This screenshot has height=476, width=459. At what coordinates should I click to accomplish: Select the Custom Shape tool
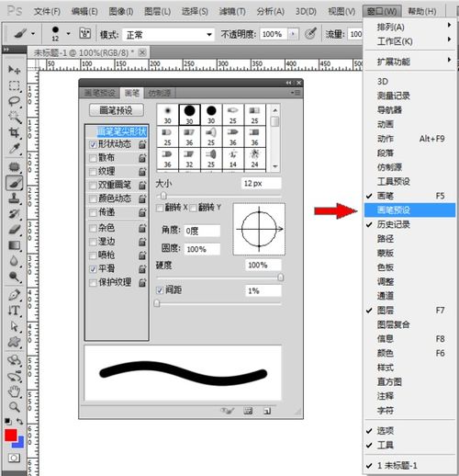tap(14, 342)
